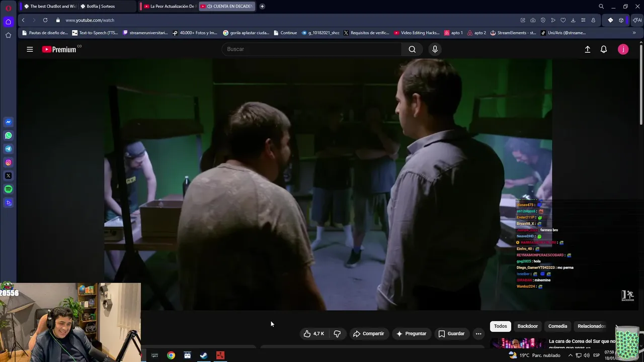Open the Opera main menu logo
Viewport: 644px width, 362px height.
[x=8, y=8]
